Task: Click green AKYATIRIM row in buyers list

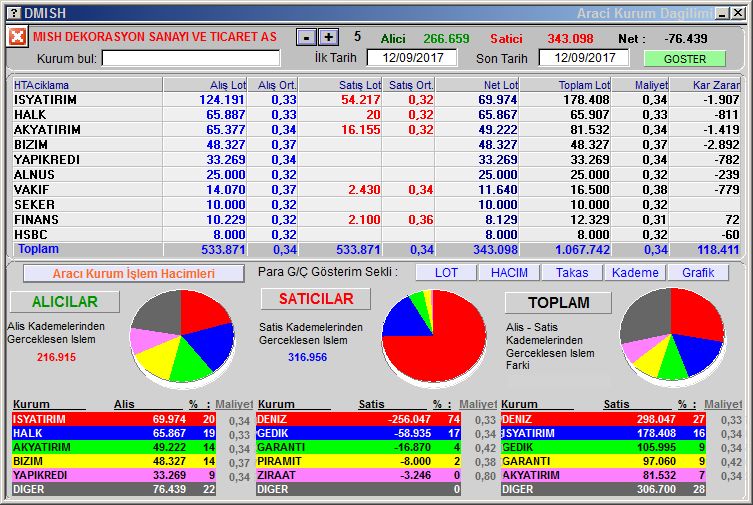Action: click(x=114, y=447)
